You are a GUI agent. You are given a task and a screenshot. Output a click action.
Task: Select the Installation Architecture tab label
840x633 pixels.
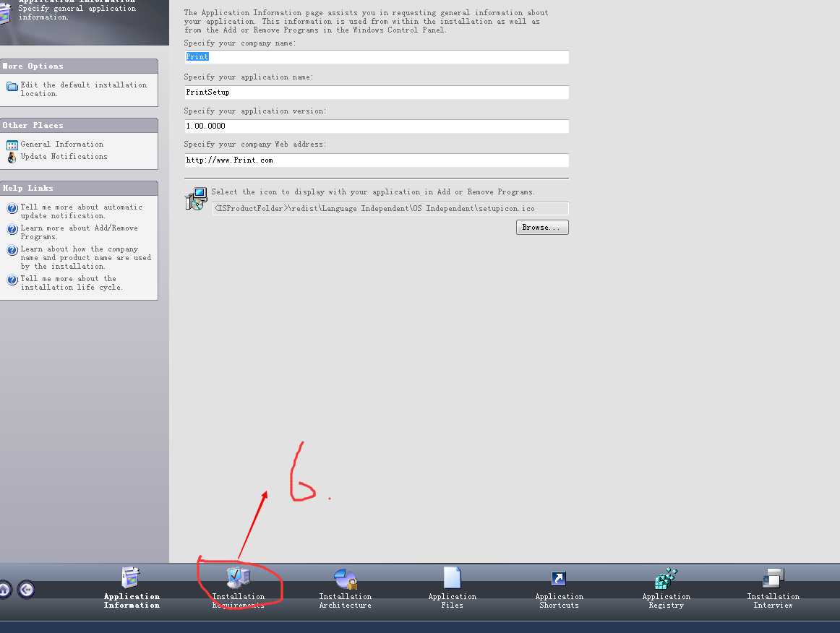tap(345, 601)
